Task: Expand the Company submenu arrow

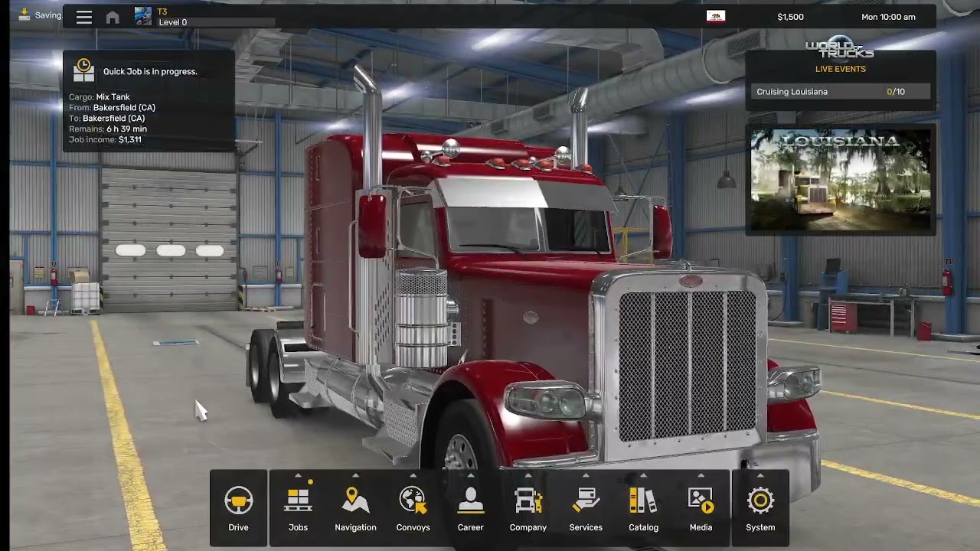Action: [528, 475]
